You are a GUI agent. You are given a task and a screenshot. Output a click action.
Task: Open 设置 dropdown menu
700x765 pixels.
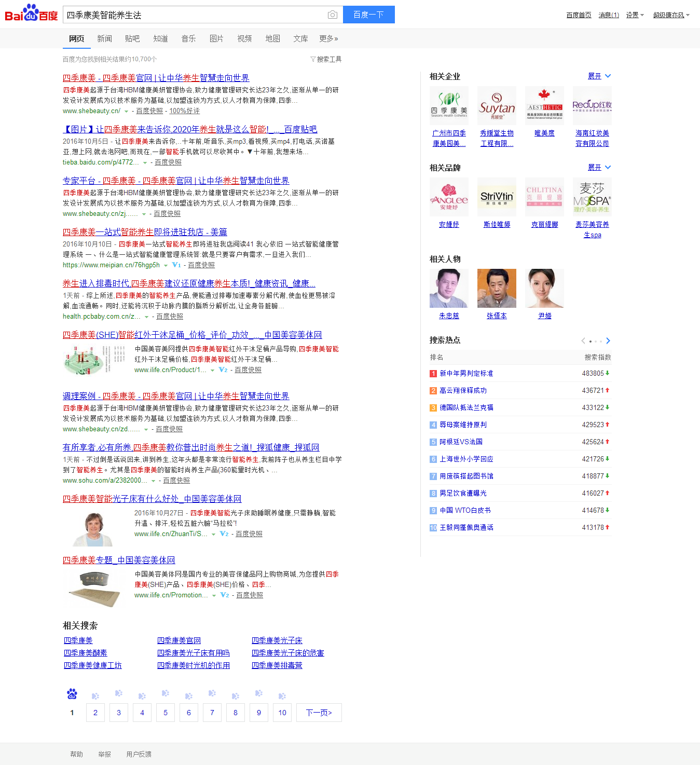pyautogui.click(x=635, y=15)
